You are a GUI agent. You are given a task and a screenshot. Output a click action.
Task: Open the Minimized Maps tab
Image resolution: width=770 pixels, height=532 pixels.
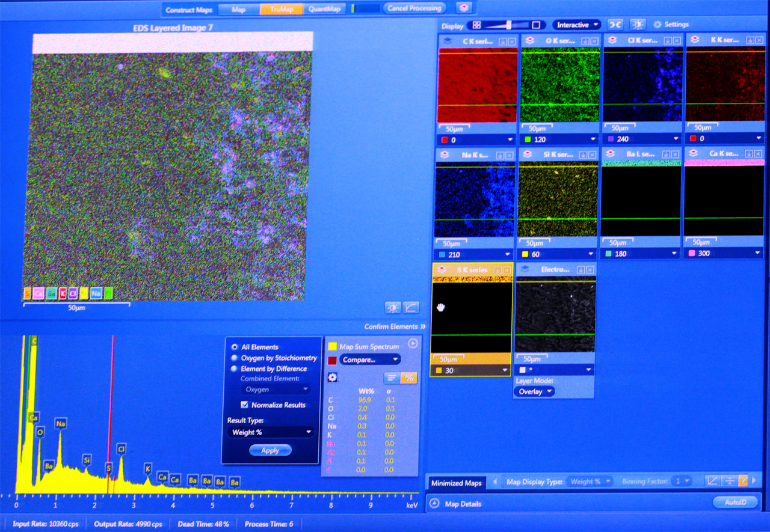pos(457,483)
